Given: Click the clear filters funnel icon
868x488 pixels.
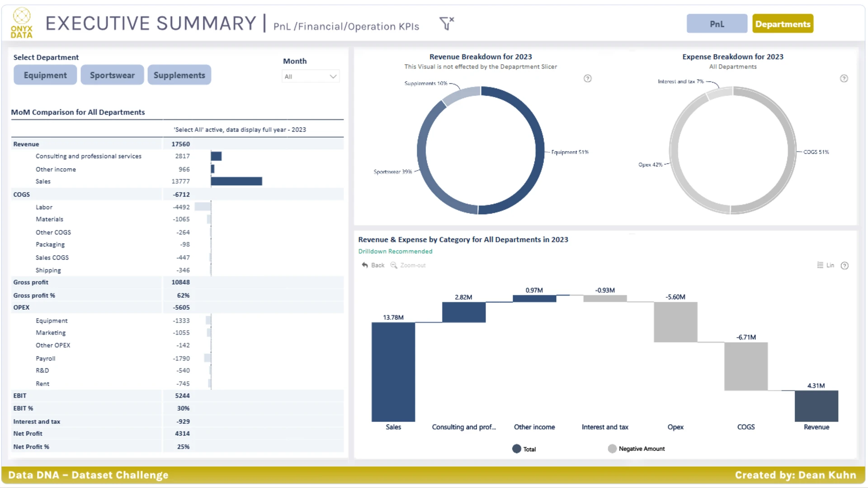Looking at the screenshot, I should tap(446, 23).
